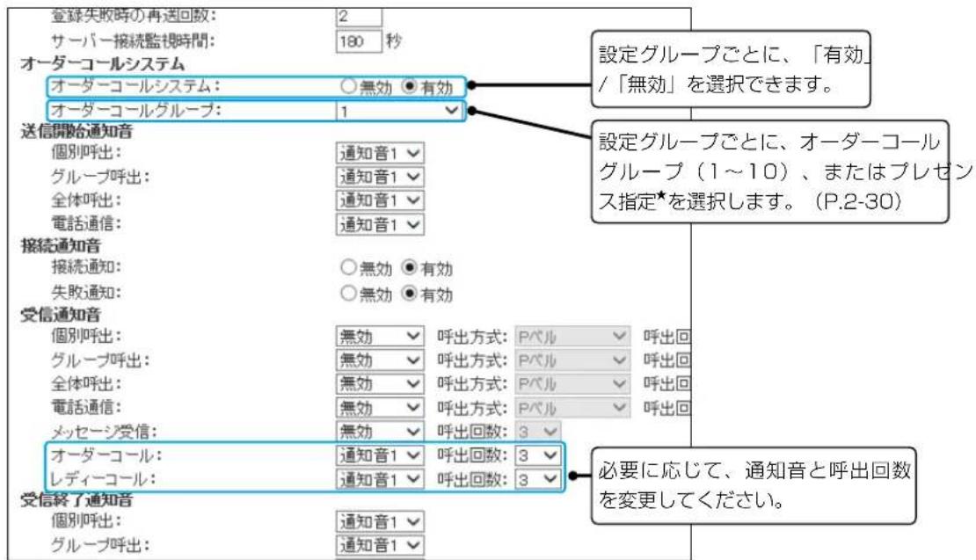Open 送信開始通知音 個別呼出 tone dropdown
Viewport: 976px width, 560px height.
point(380,153)
